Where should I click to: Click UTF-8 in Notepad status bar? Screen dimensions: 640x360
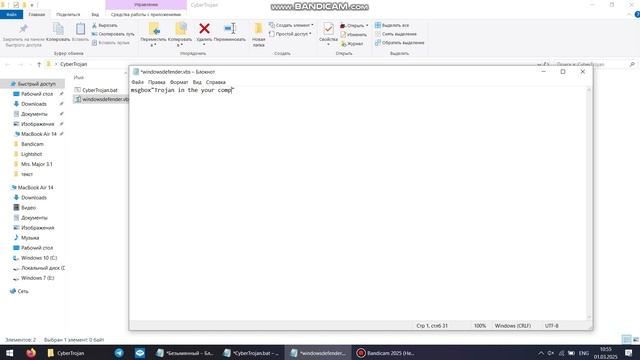coord(551,326)
